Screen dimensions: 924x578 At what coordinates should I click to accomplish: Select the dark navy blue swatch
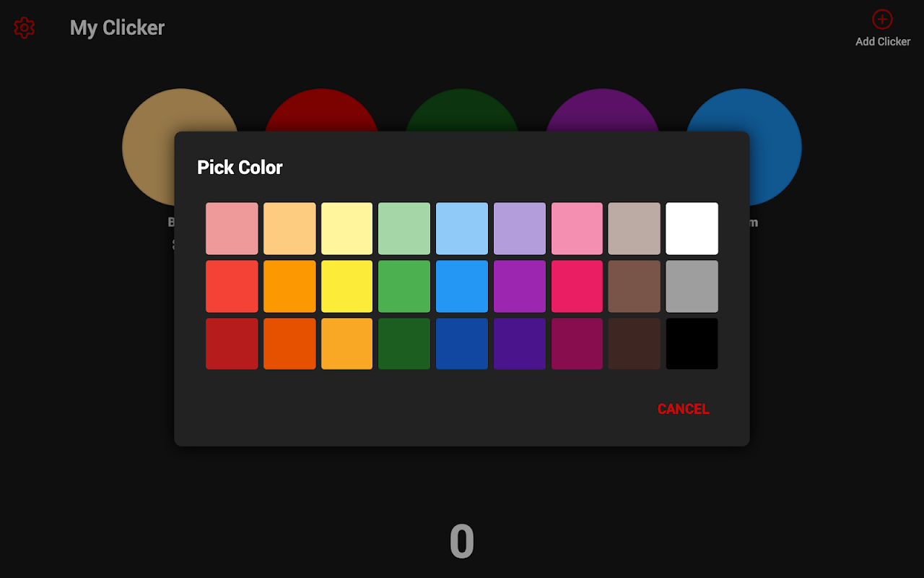462,344
